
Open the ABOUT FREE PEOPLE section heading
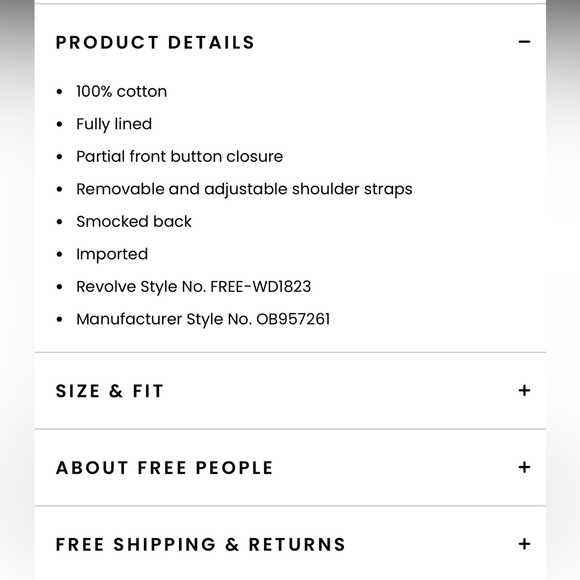[164, 468]
